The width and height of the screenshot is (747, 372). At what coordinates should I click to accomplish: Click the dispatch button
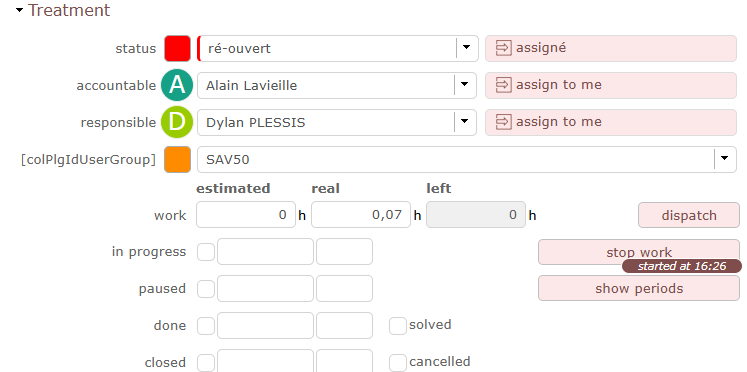click(689, 215)
